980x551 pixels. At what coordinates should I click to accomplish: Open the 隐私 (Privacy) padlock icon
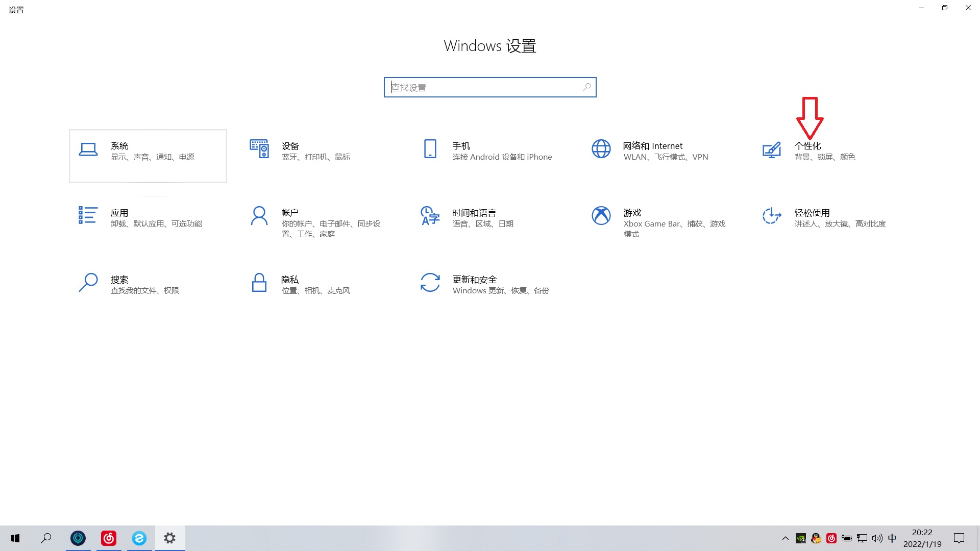259,282
